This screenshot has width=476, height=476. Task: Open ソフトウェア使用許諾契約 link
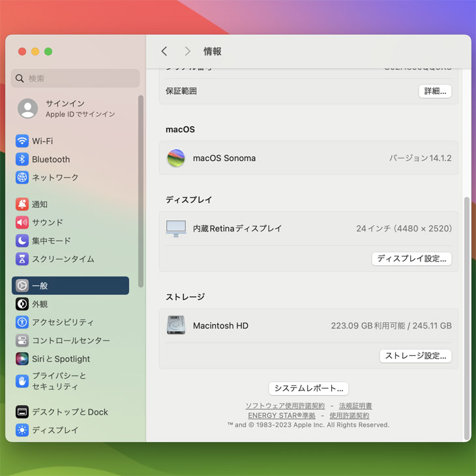[x=285, y=406]
